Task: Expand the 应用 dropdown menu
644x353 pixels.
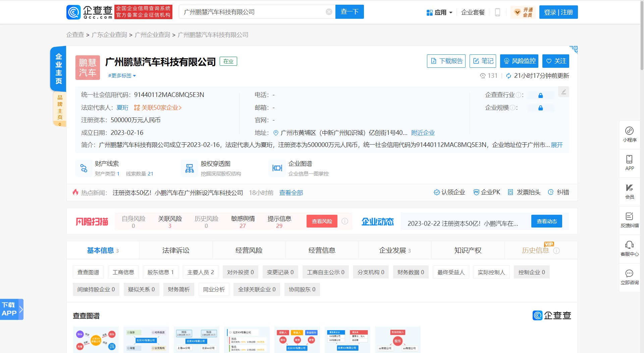Action: point(439,12)
